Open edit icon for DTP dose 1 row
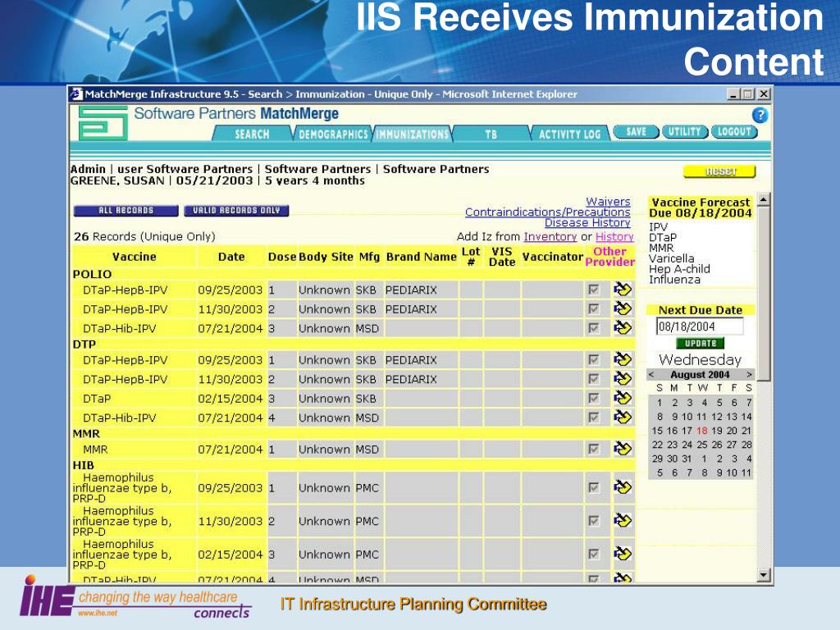The image size is (840, 630). tap(623, 359)
